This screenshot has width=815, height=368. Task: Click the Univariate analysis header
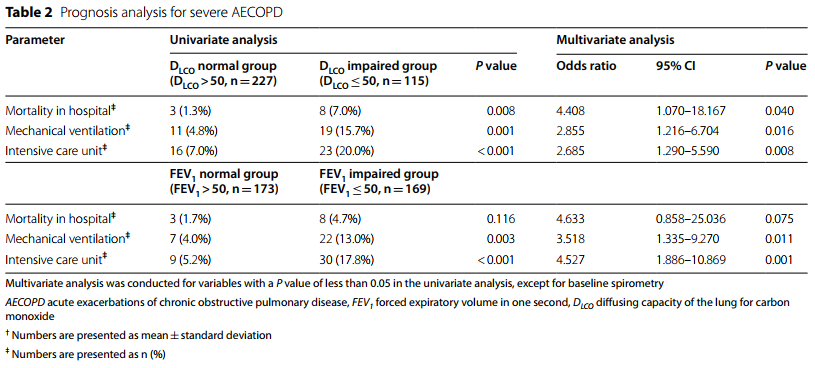coord(224,40)
